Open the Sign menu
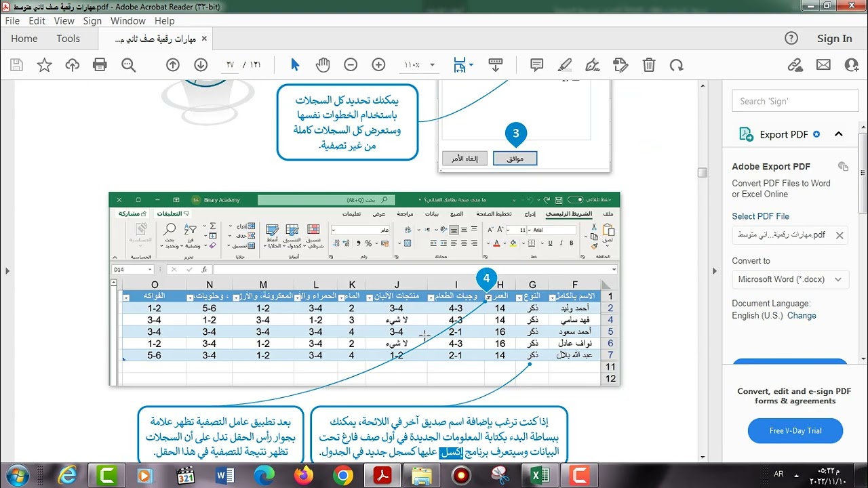 coord(92,21)
